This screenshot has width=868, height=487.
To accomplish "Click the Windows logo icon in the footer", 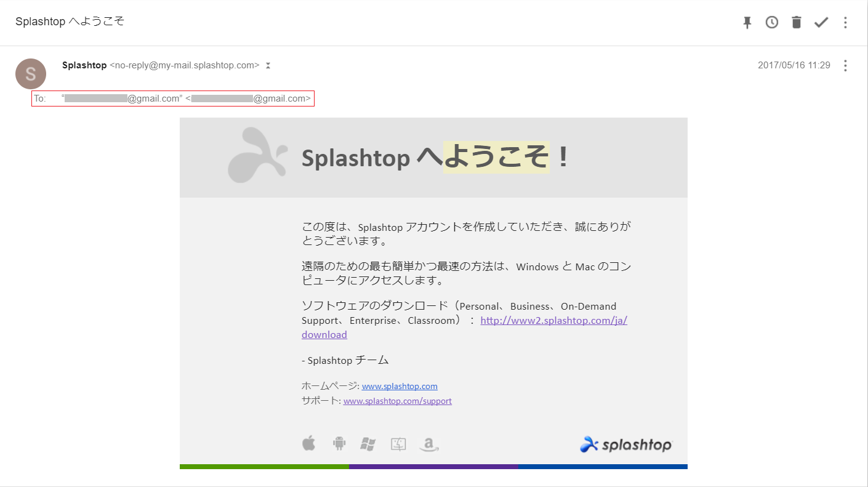I will (368, 443).
